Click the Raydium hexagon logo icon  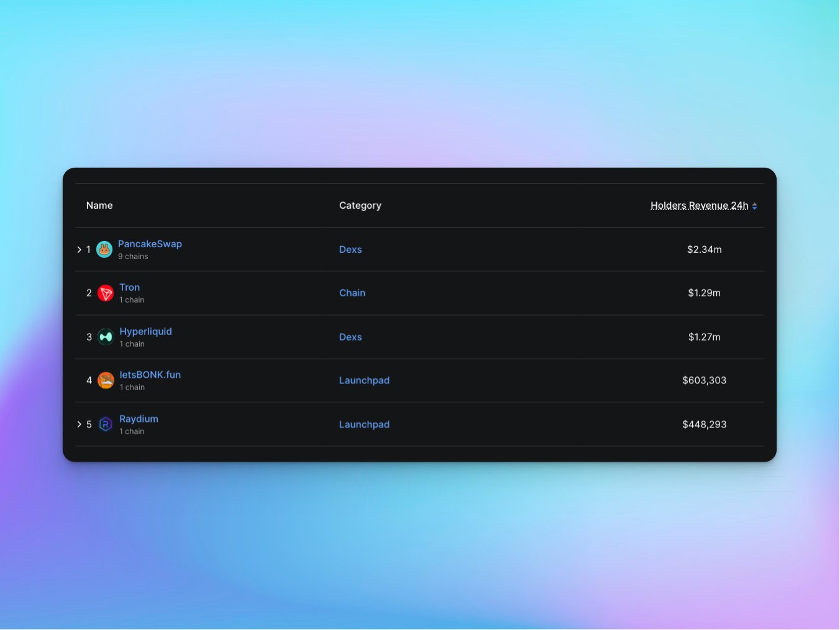[106, 424]
